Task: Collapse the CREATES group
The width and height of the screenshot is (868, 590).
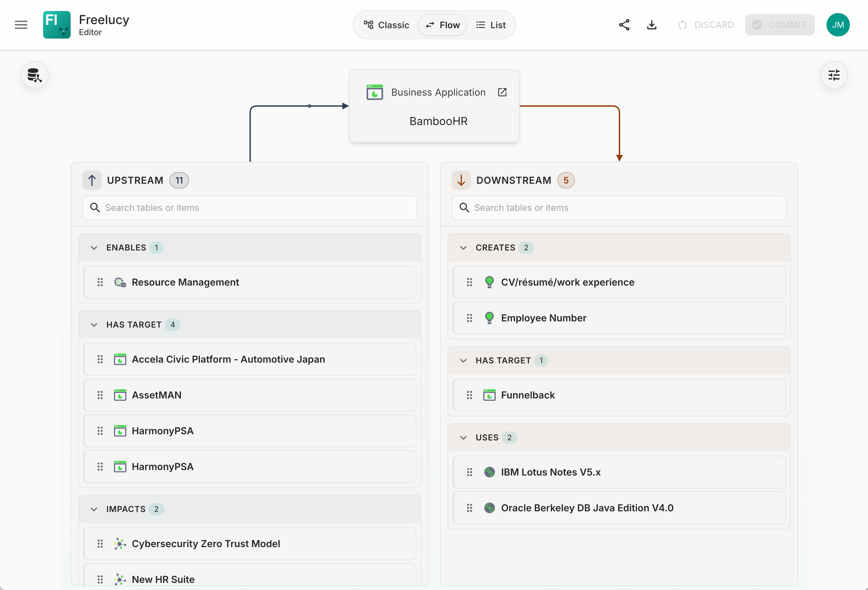Action: click(464, 248)
